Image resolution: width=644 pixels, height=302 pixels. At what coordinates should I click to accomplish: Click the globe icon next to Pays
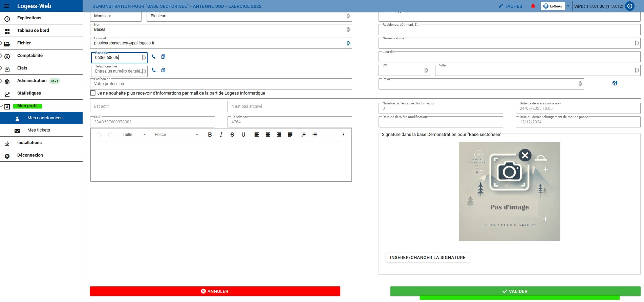pyautogui.click(x=615, y=83)
